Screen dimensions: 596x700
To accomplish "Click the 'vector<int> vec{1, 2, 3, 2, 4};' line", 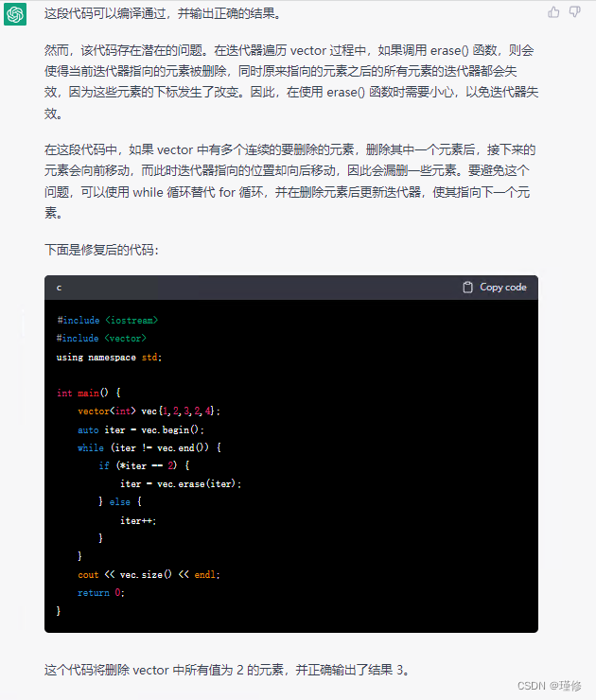I will (149, 411).
